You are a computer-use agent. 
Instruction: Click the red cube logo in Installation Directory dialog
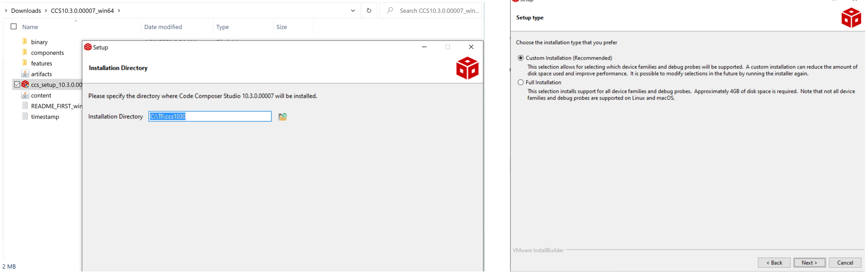pyautogui.click(x=467, y=68)
